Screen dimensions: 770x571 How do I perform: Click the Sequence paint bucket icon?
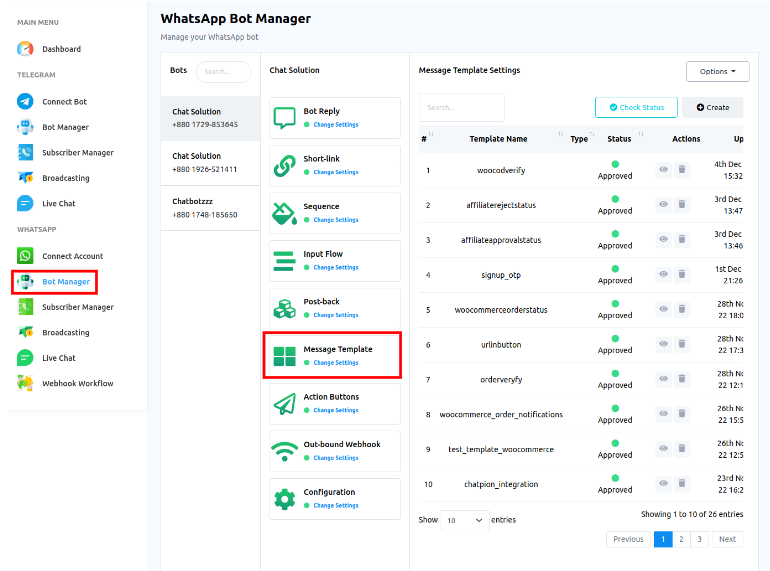pyautogui.click(x=285, y=213)
